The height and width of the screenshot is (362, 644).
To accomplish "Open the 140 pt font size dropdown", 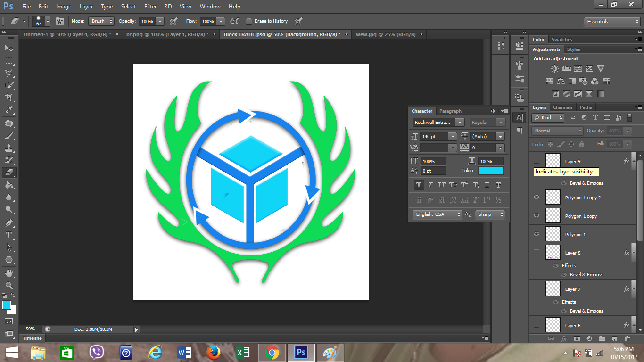I will (x=453, y=136).
